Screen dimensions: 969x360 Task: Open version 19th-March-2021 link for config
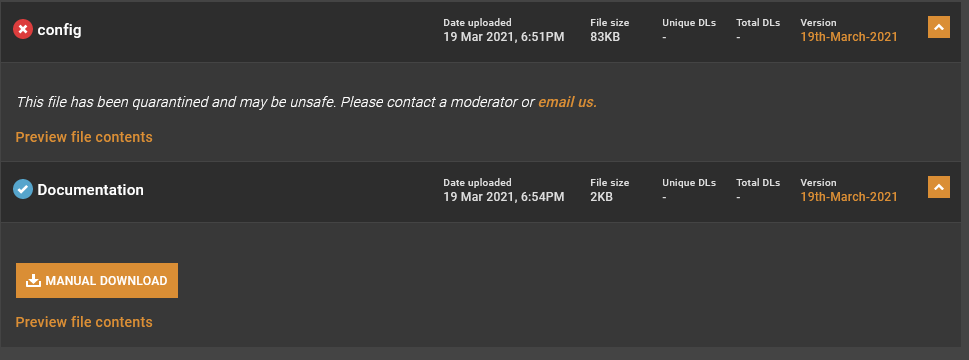coord(848,37)
